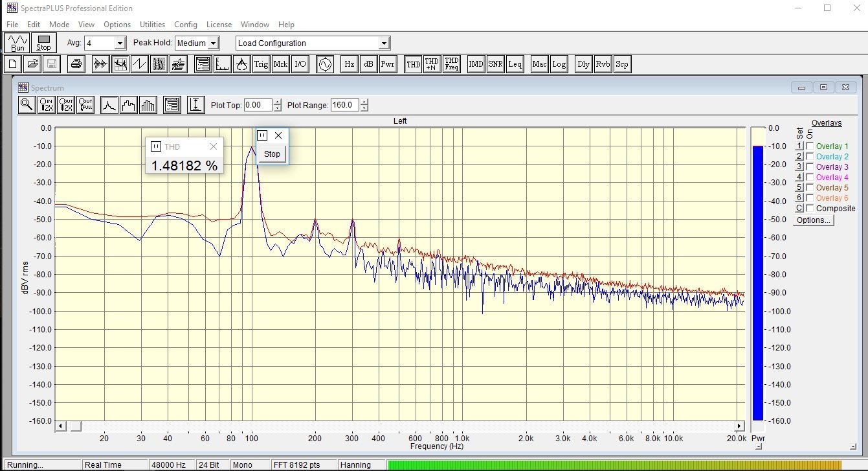Select the Trig trigger toolbar button
The image size is (868, 471).
pos(261,64)
